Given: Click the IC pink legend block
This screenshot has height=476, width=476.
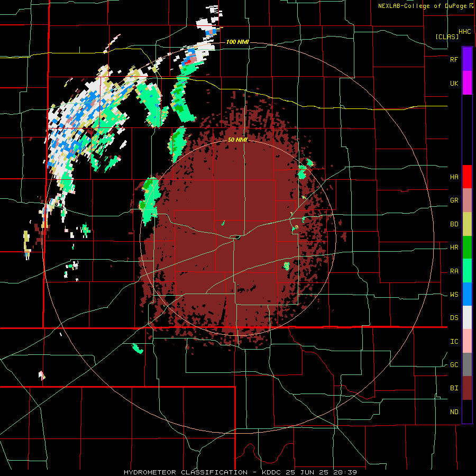Looking at the screenshot, I should tap(467, 341).
